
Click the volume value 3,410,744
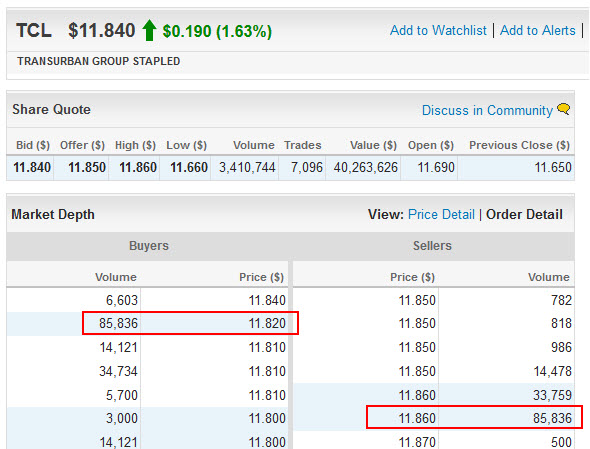(247, 167)
